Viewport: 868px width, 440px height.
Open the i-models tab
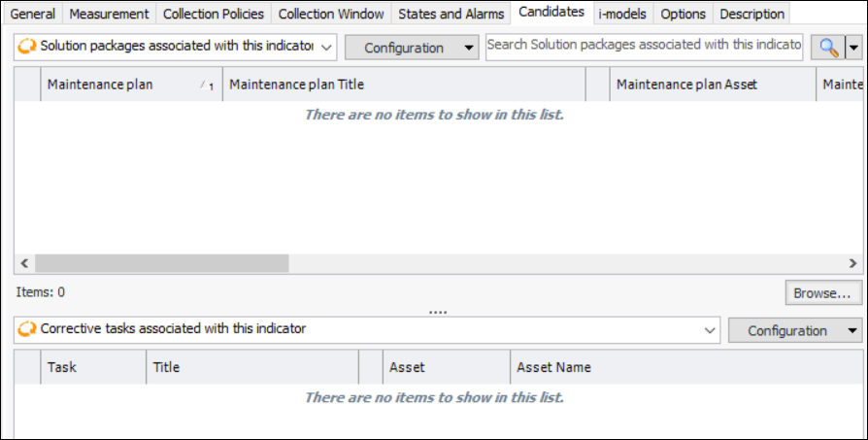tap(622, 14)
